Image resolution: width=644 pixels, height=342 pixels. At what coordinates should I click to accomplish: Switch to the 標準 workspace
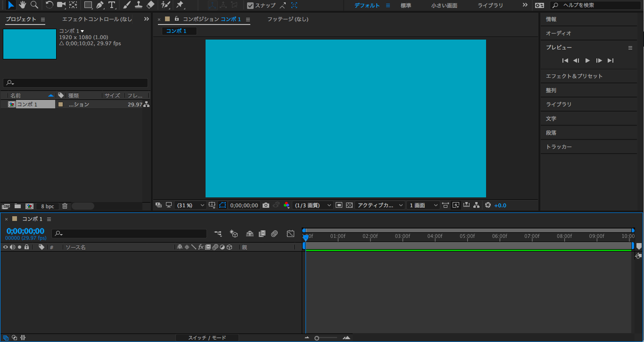[406, 6]
